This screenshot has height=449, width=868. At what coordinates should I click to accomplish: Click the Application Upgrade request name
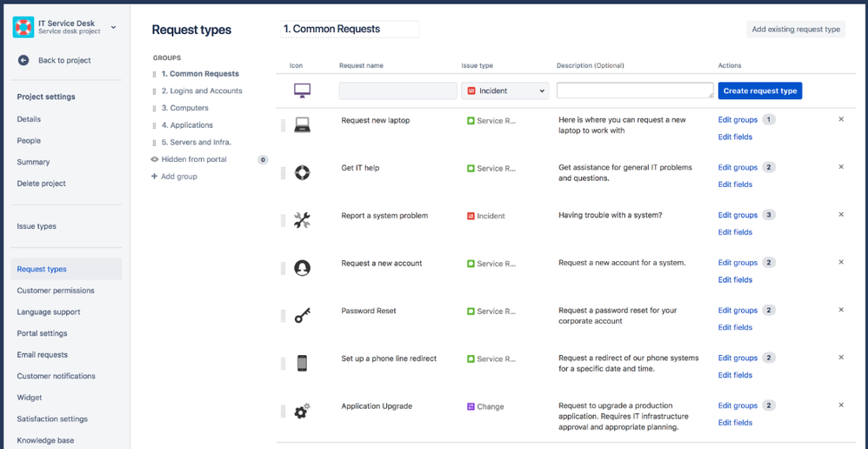[377, 405]
